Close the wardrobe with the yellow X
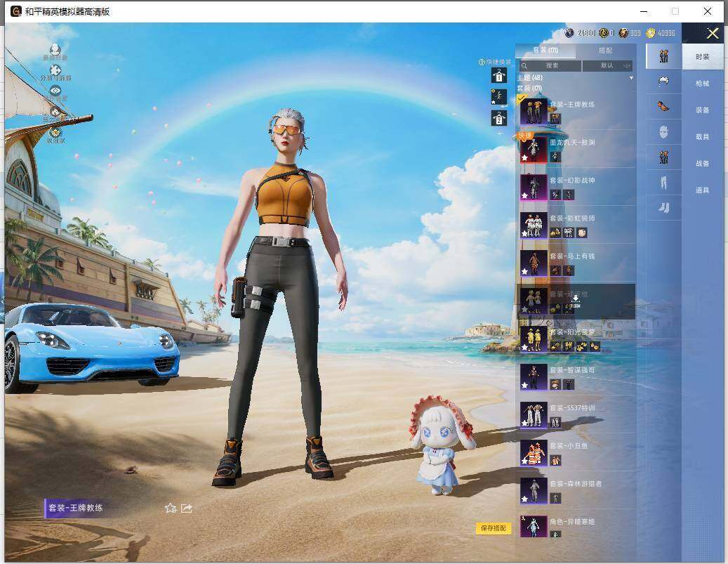 click(713, 33)
